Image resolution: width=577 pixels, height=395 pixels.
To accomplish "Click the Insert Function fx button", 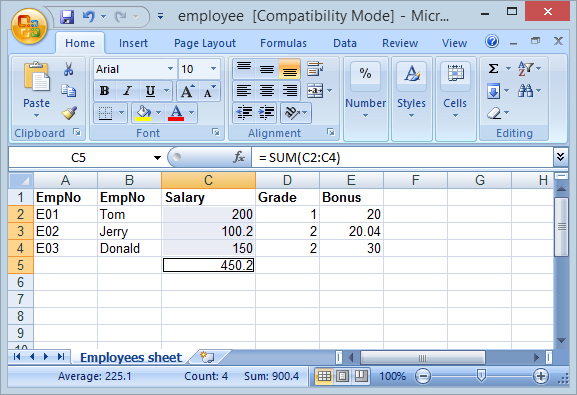I will pyautogui.click(x=239, y=158).
